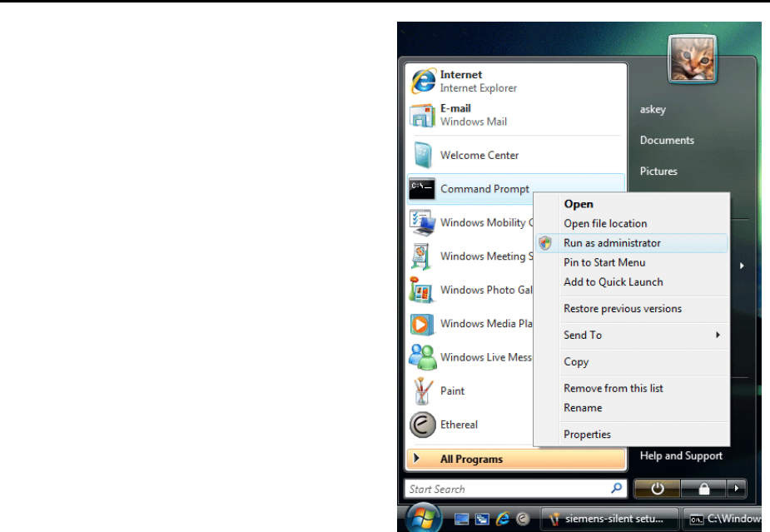The image size is (770, 532).
Task: Click Show Desktop in Quick Launch
Action: pyautogui.click(x=462, y=519)
